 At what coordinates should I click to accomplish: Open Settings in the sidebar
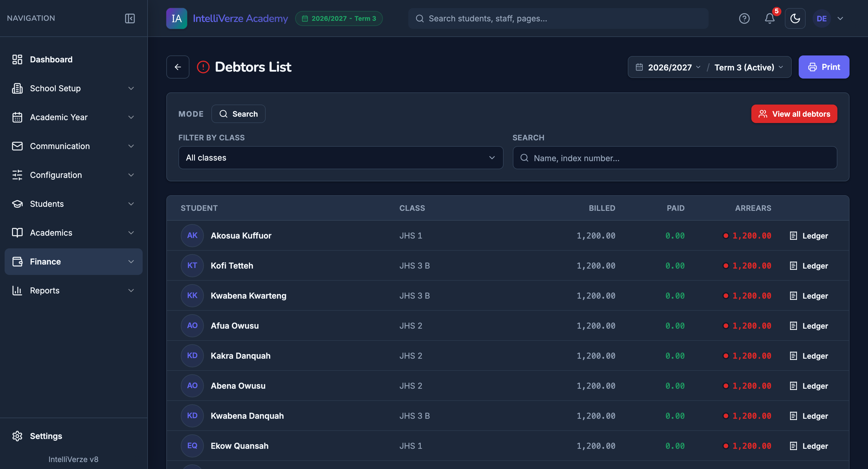point(73,436)
